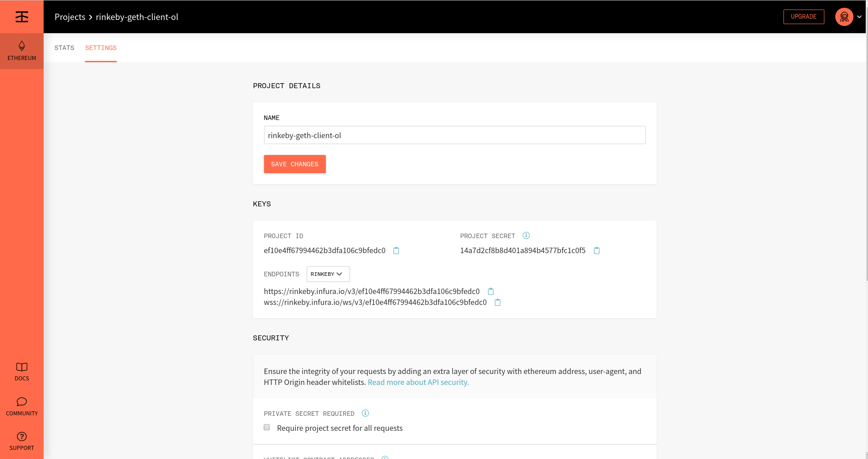Viewport: 868px width, 459px height.
Task: Open the Ethereum sidebar section
Action: (x=22, y=51)
